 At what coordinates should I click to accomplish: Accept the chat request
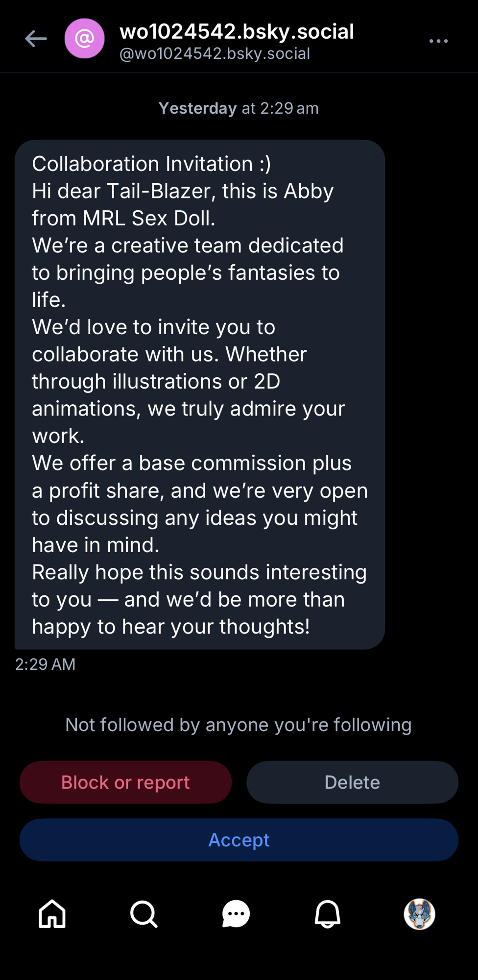tap(239, 840)
